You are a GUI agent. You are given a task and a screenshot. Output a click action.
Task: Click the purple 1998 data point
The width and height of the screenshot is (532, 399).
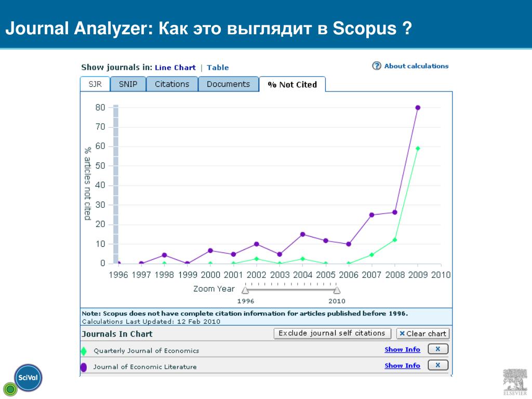click(165, 255)
